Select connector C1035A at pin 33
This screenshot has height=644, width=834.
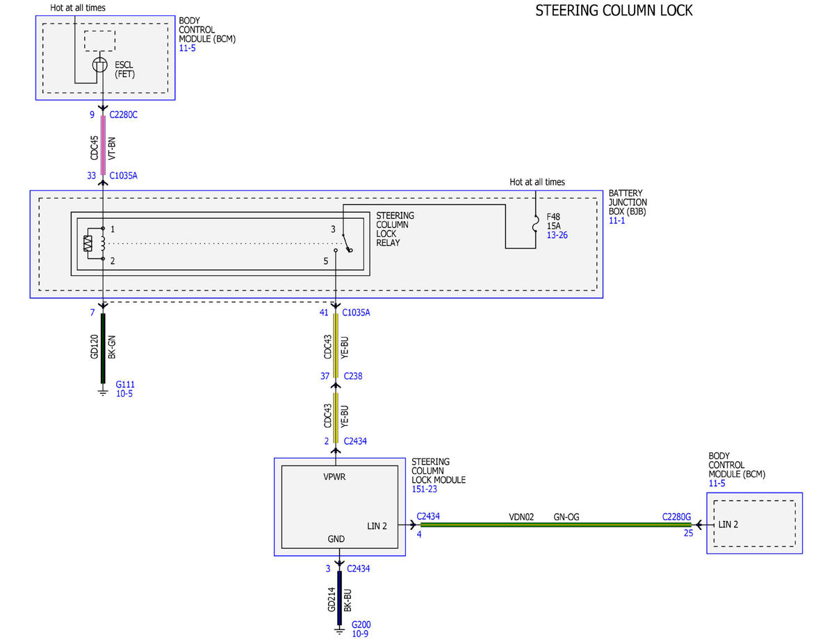[x=124, y=176]
